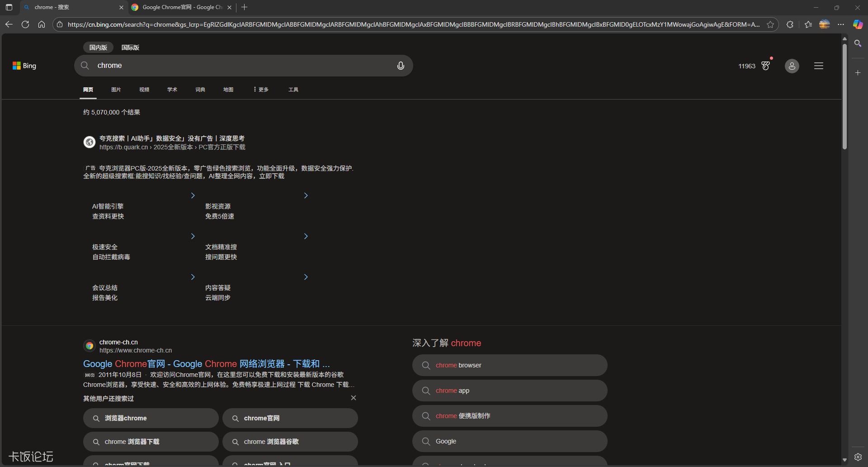
Task: Open the favorites list icon
Action: (x=809, y=24)
